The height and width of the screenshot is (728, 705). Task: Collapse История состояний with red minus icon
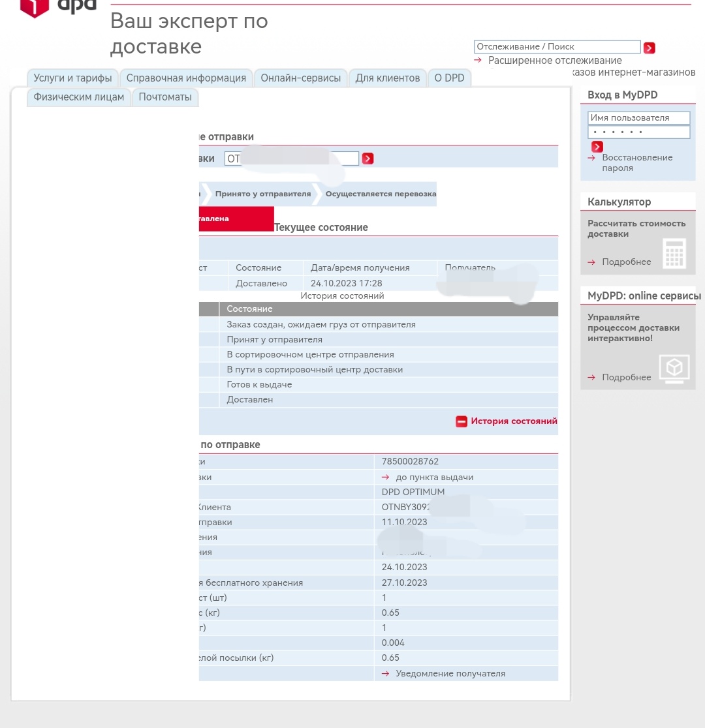point(462,421)
